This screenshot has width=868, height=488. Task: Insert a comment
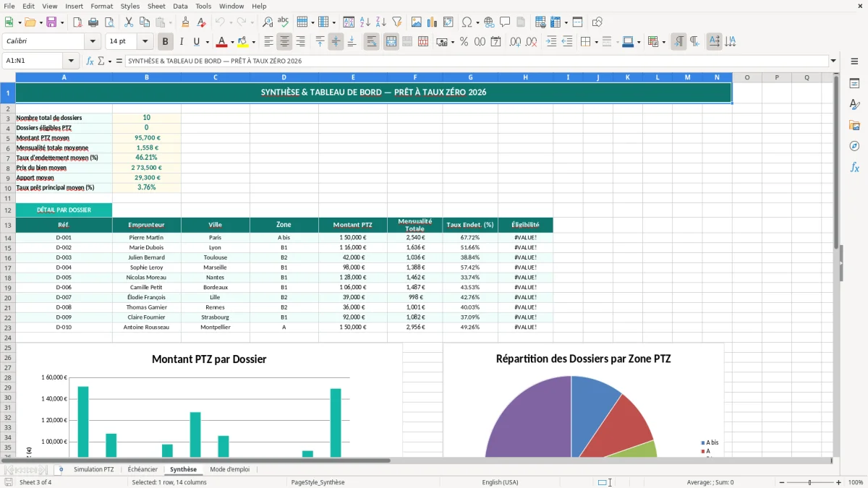coord(505,22)
